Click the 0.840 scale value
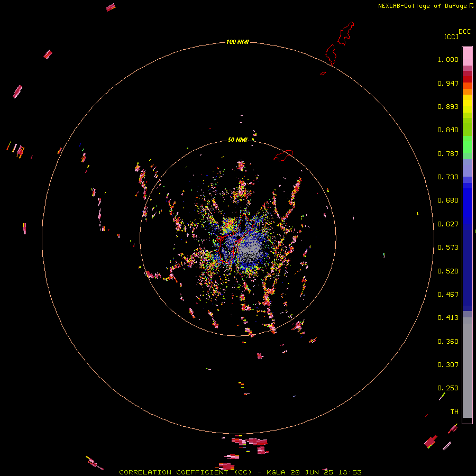The height and width of the screenshot is (476, 476). (448, 130)
